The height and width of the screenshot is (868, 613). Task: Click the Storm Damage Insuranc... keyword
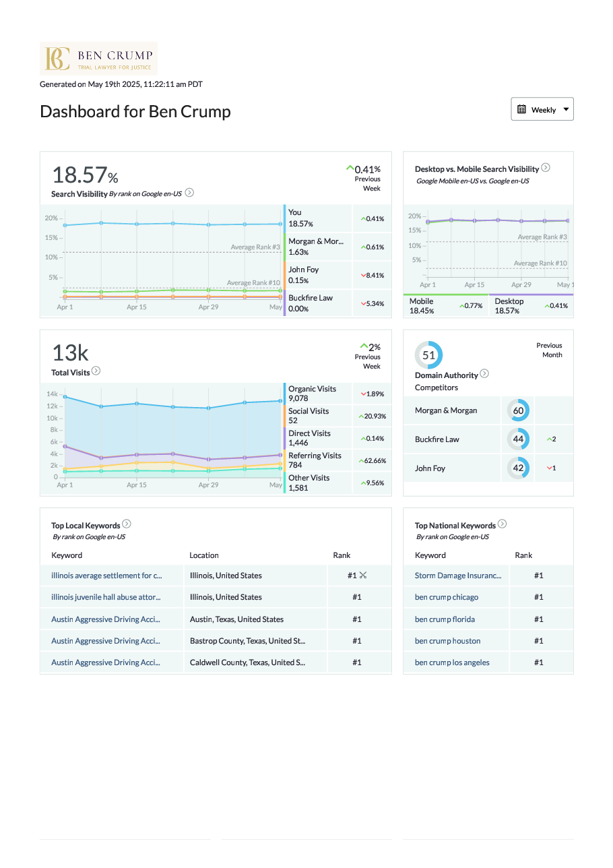coord(458,576)
